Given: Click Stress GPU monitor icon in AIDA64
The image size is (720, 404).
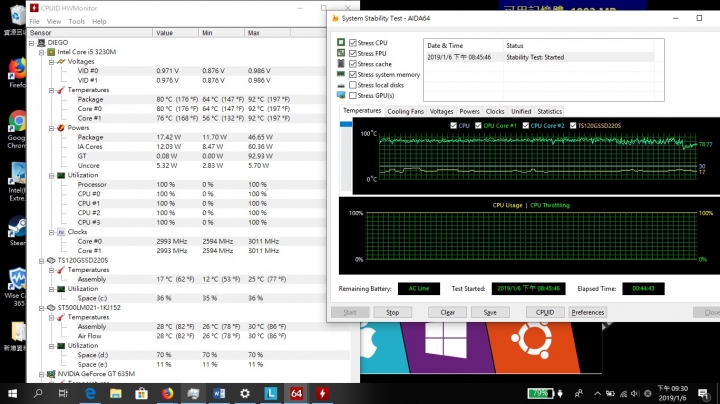Looking at the screenshot, I should coord(341,95).
